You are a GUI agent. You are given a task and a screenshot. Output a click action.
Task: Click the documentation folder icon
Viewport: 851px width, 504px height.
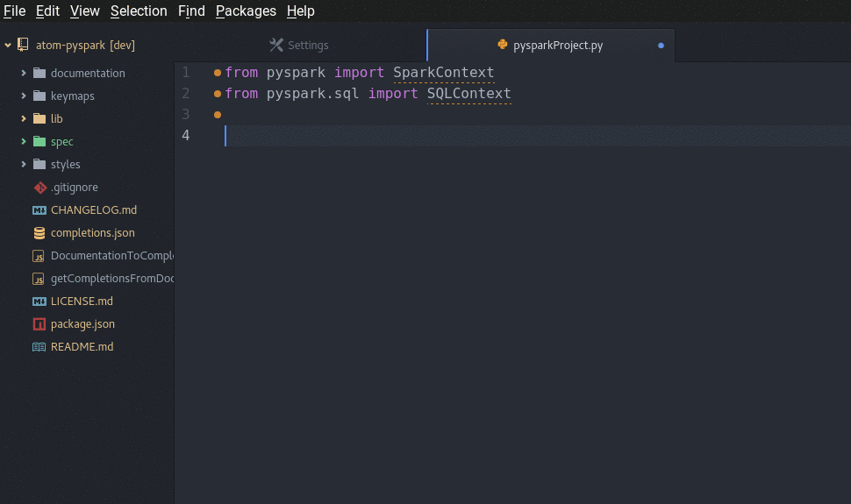pos(39,73)
